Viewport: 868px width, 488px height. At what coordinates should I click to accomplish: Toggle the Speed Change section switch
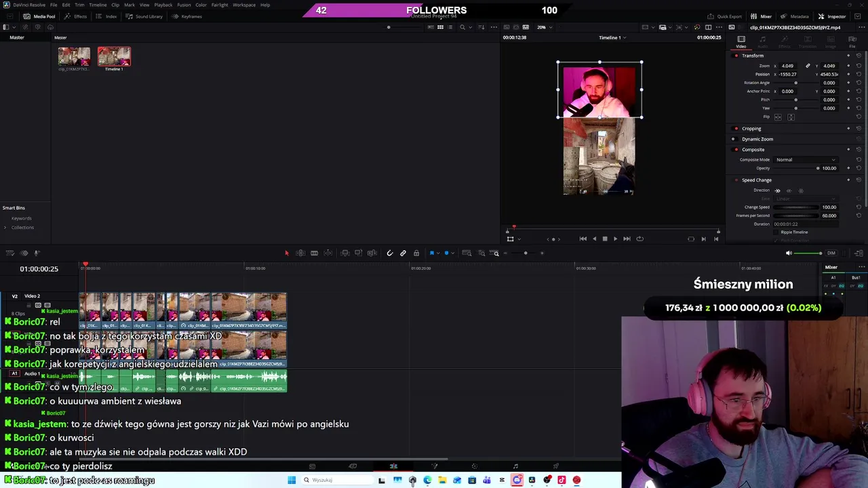736,180
